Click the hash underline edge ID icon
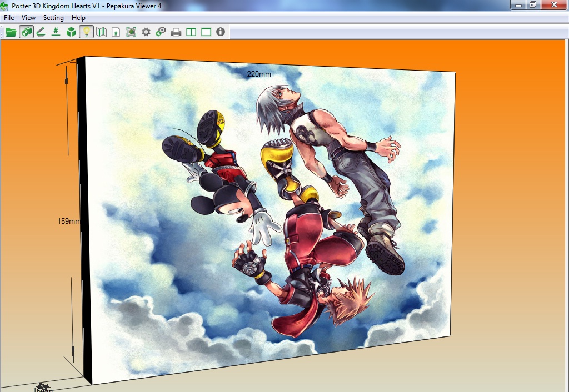Screen dimensions: 569x392 pos(56,32)
